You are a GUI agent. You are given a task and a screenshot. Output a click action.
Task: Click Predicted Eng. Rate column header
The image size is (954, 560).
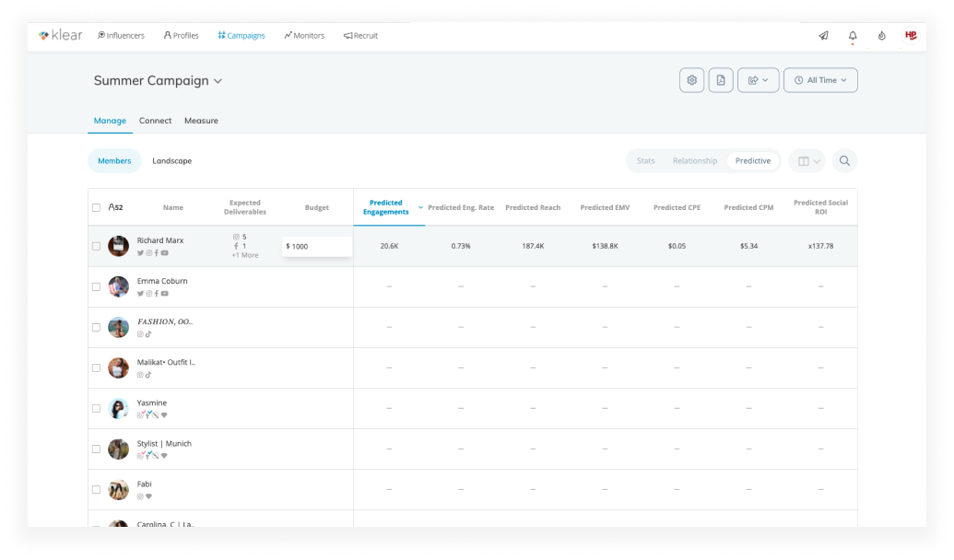pyautogui.click(x=461, y=207)
